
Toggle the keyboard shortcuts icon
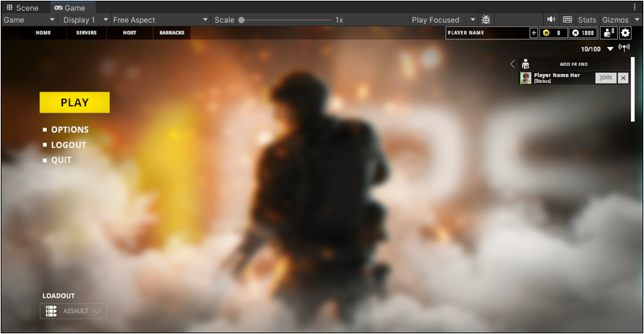click(567, 20)
